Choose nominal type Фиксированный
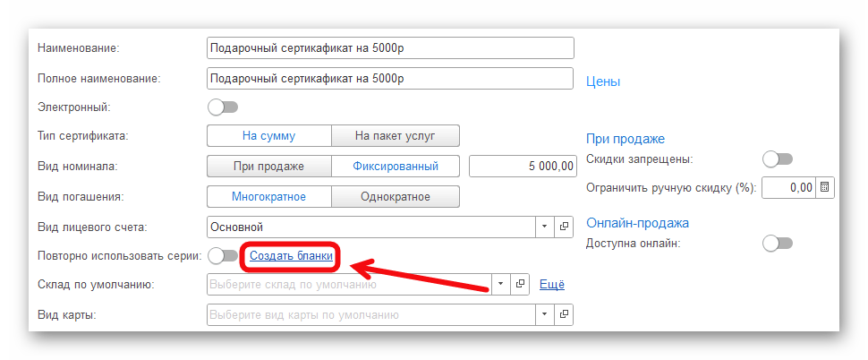 [x=396, y=167]
